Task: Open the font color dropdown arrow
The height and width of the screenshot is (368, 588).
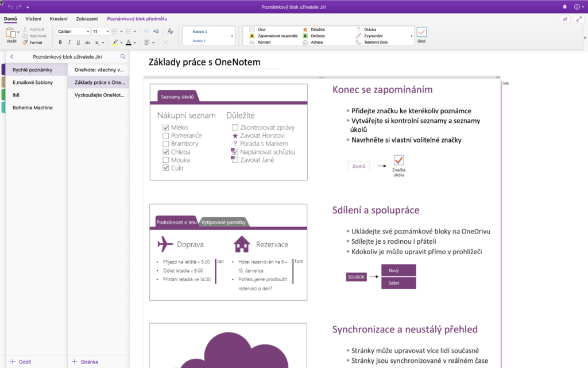Action: (x=134, y=43)
